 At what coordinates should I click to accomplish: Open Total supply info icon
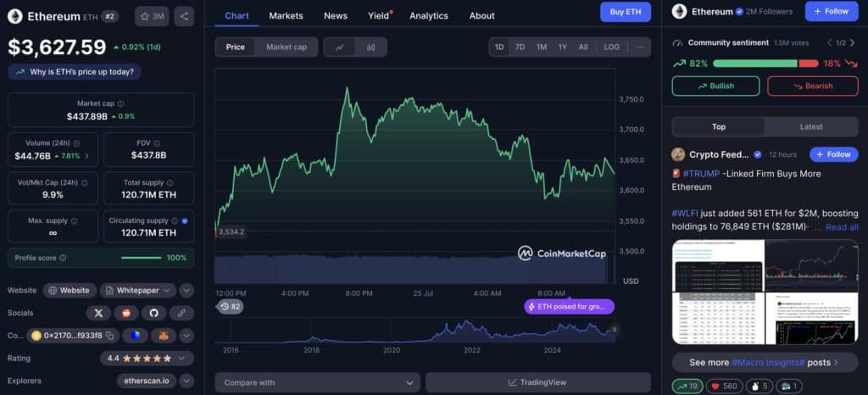click(170, 182)
